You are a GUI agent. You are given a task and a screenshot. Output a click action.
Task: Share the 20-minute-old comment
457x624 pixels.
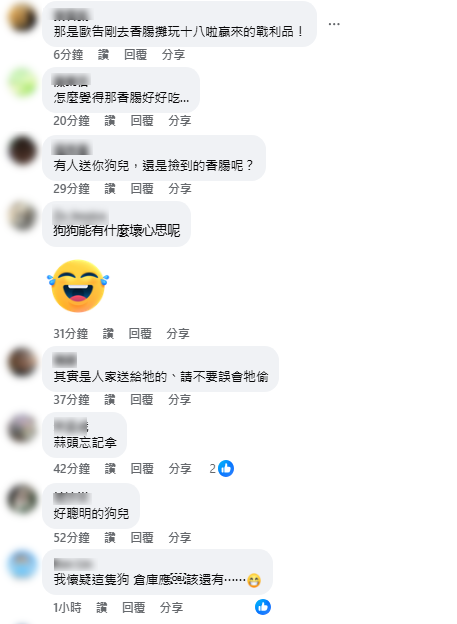pyautogui.click(x=180, y=121)
